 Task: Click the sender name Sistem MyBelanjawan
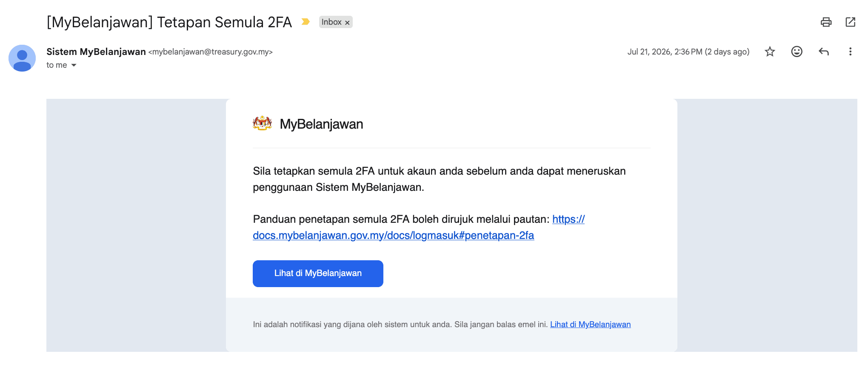[96, 52]
